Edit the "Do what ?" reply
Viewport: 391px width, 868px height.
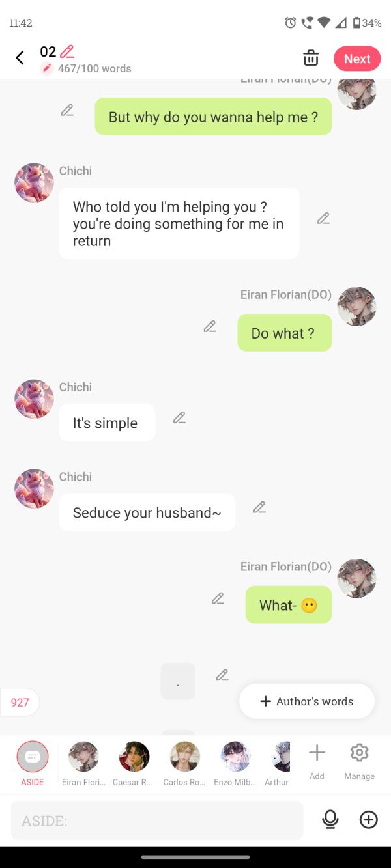pos(210,326)
